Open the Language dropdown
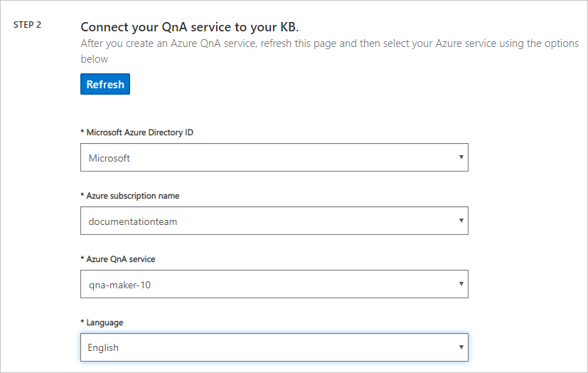588x373 pixels. coord(274,348)
